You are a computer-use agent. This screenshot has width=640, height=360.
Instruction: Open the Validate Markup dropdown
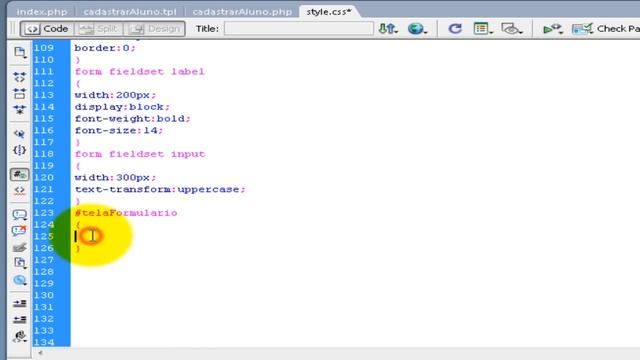point(552,29)
